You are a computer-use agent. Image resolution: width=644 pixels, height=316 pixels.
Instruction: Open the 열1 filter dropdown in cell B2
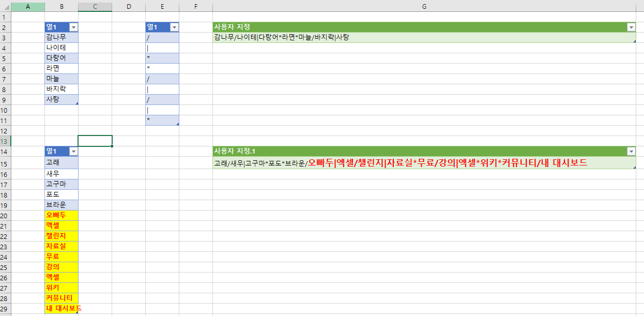pyautogui.click(x=73, y=27)
